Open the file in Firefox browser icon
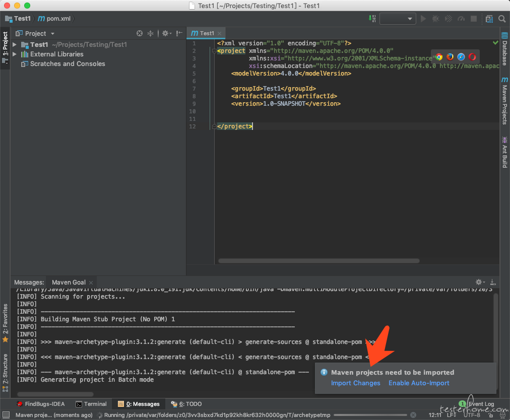 point(450,57)
